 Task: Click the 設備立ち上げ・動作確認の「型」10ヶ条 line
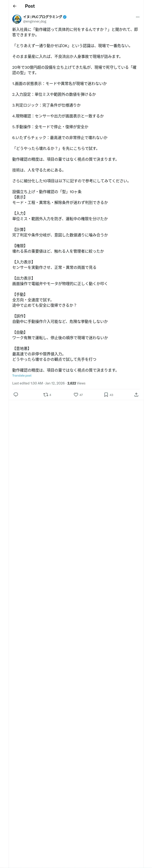click(47, 192)
